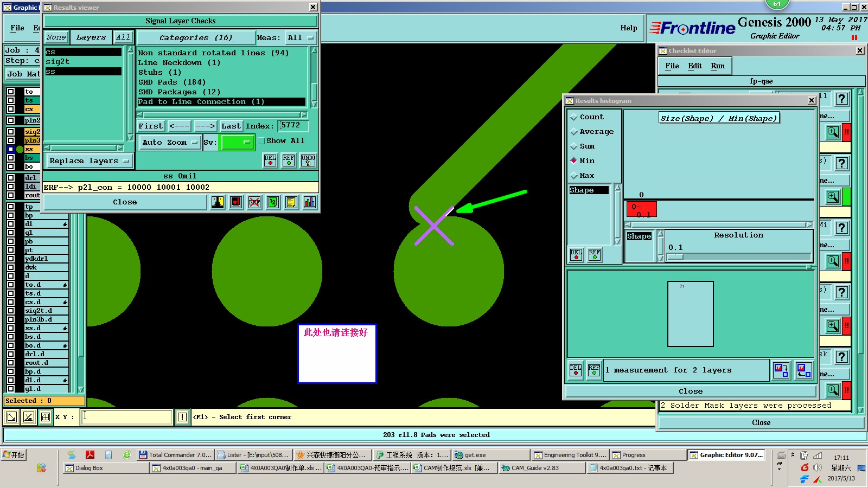Viewport: 868px width, 488px height.
Task: Click Adobe Reader icon in taskbar quick launch
Action: [90, 455]
